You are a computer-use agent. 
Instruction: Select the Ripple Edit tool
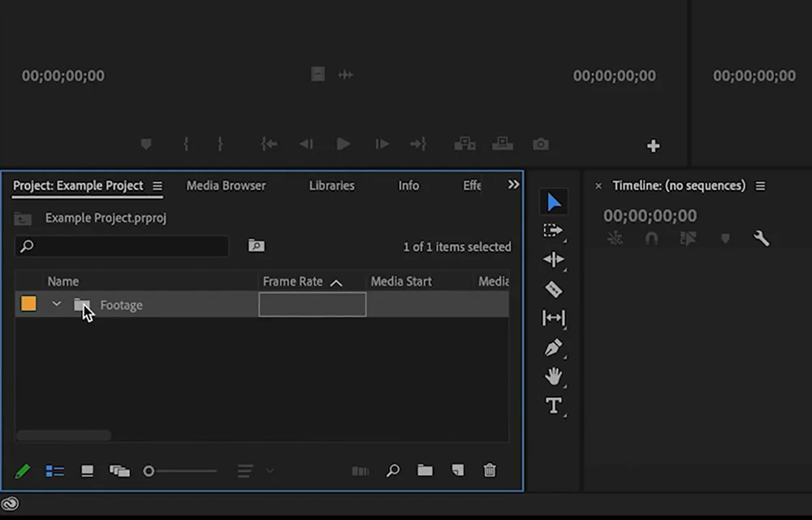pyautogui.click(x=554, y=259)
